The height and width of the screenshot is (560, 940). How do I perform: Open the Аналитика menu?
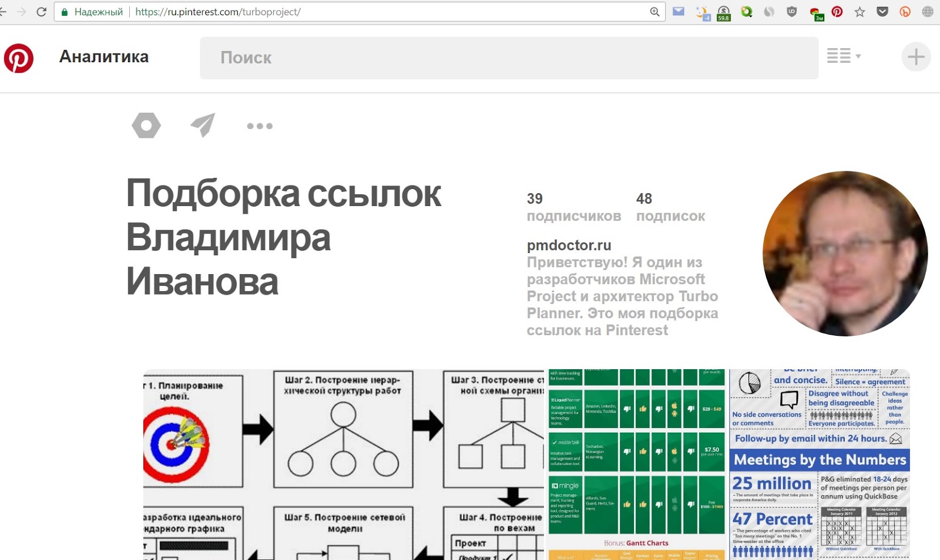click(x=104, y=57)
